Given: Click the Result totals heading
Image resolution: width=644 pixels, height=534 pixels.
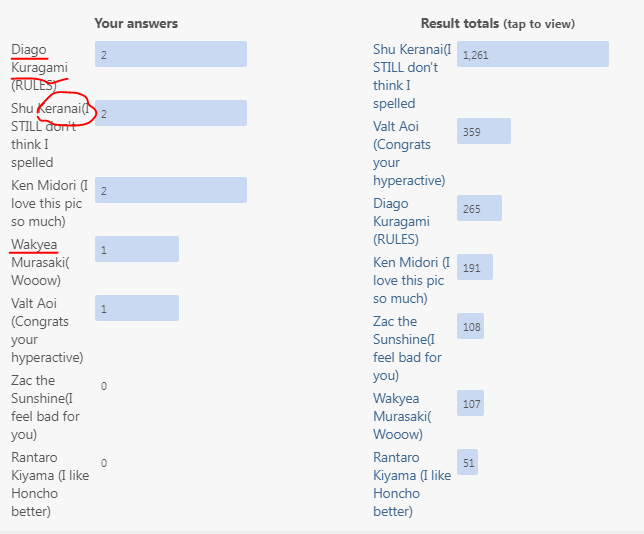Looking at the screenshot, I should (498, 24).
